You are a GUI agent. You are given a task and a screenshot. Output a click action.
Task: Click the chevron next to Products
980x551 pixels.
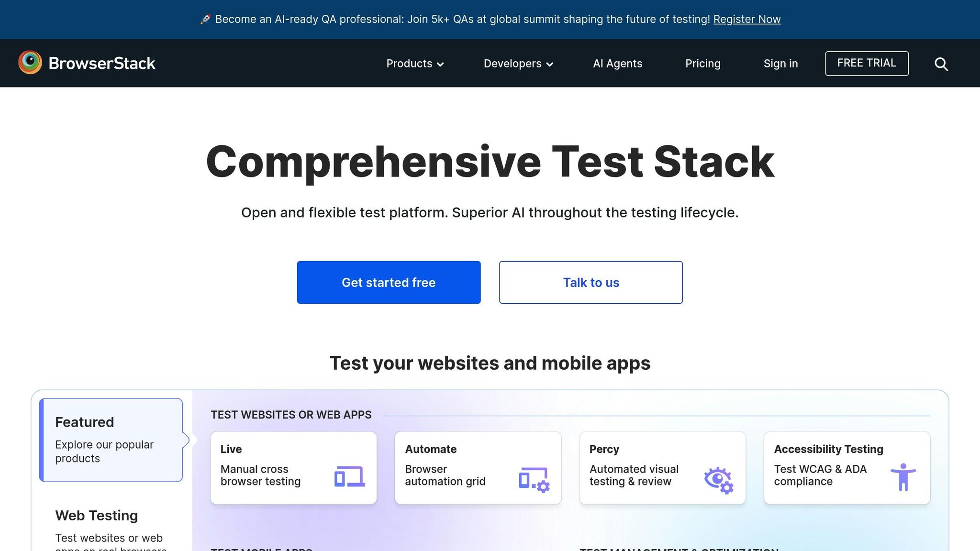[441, 65]
